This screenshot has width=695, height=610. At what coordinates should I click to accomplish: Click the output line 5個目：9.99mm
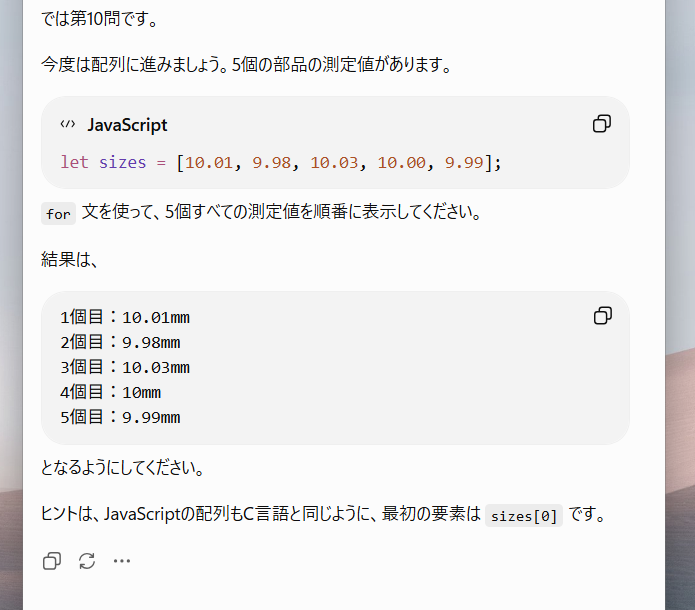pyautogui.click(x=121, y=417)
